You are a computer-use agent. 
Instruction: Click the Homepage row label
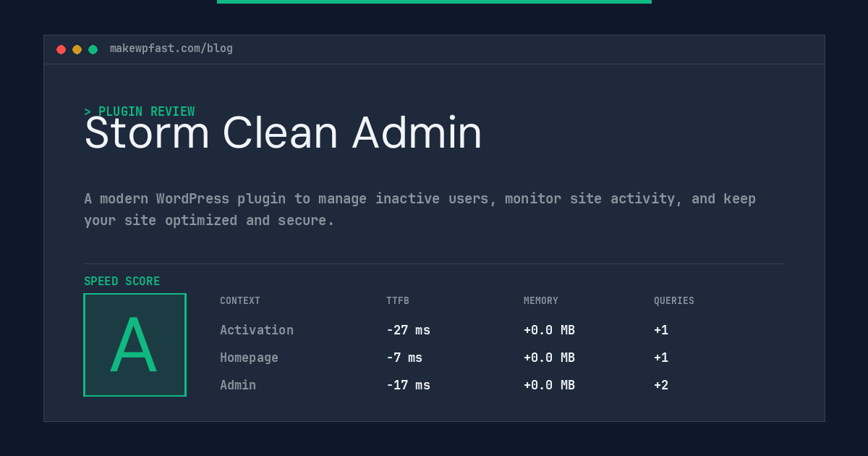click(249, 358)
